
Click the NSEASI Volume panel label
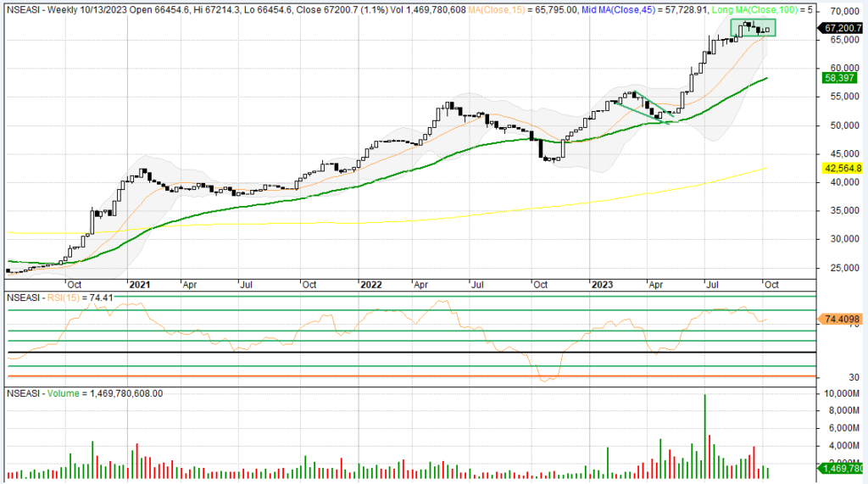pyautogui.click(x=85, y=393)
